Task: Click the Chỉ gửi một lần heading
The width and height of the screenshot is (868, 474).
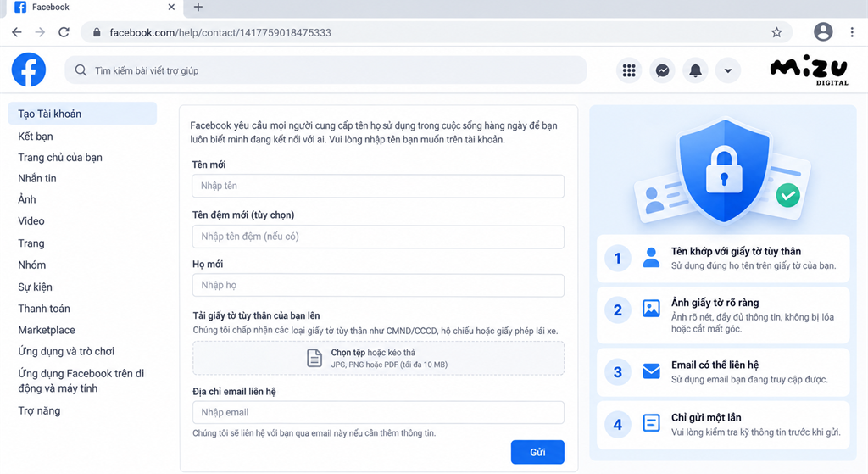Action: pos(706,417)
